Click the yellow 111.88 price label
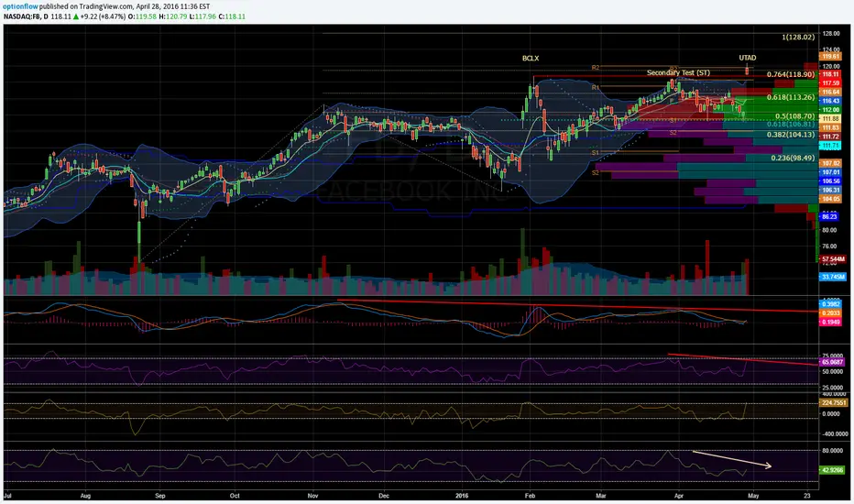The image size is (854, 504). (830, 119)
